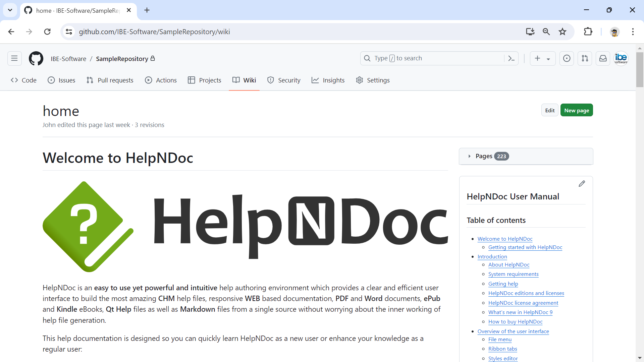The height and width of the screenshot is (362, 644).
Task: Click the green New page button
Action: click(577, 110)
